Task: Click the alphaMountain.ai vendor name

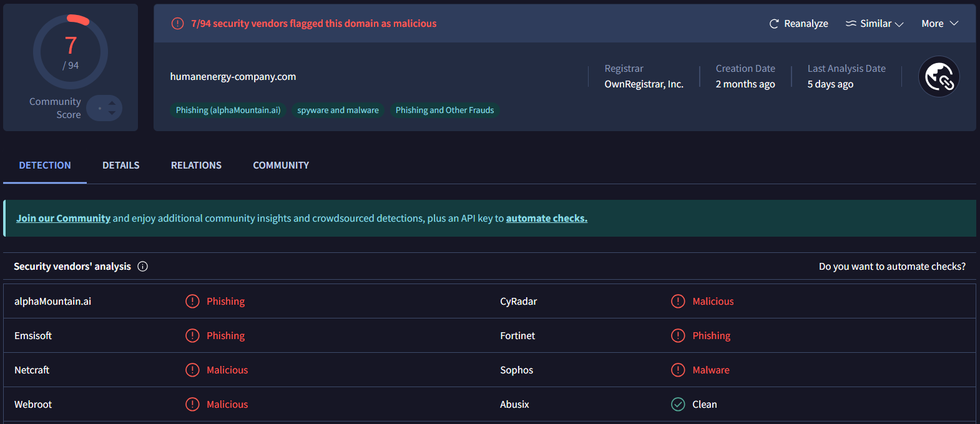Action: [x=52, y=302]
